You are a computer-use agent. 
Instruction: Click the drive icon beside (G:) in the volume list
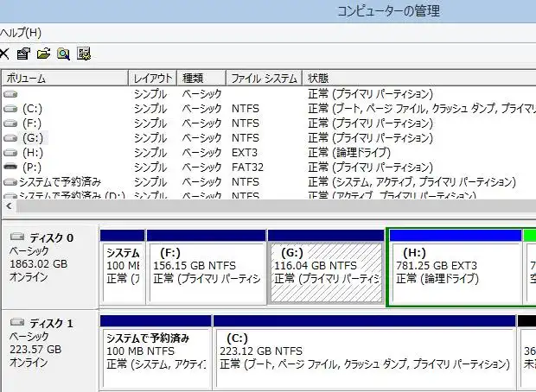tap(10, 138)
